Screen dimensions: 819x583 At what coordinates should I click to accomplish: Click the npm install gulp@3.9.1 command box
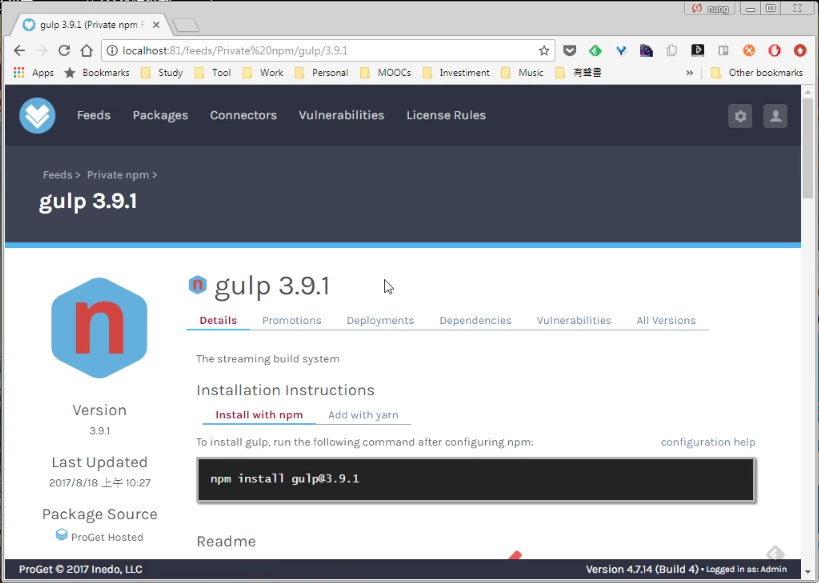pyautogui.click(x=476, y=480)
